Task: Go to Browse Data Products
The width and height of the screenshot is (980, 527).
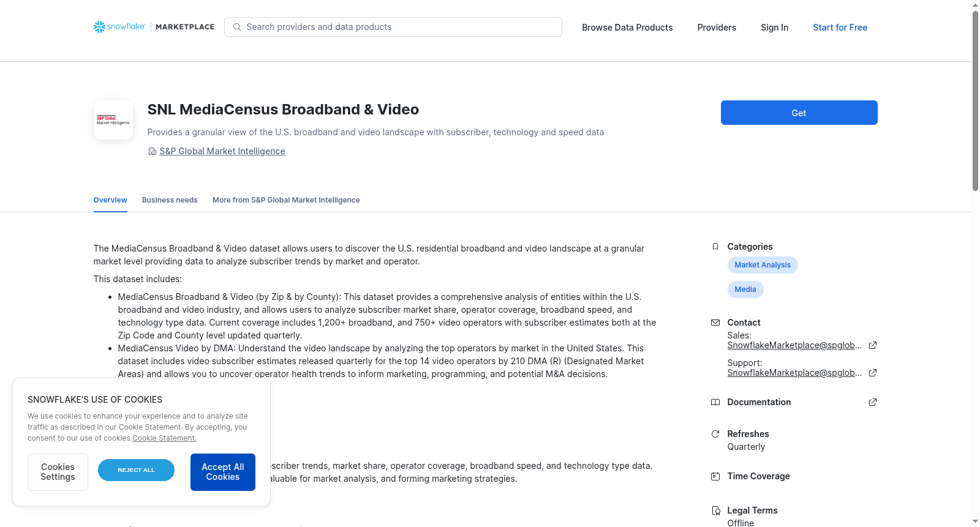Action: pyautogui.click(x=627, y=28)
